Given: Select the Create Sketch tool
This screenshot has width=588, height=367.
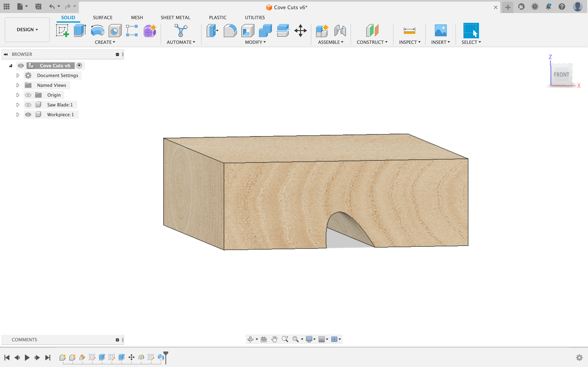Looking at the screenshot, I should [x=62, y=31].
